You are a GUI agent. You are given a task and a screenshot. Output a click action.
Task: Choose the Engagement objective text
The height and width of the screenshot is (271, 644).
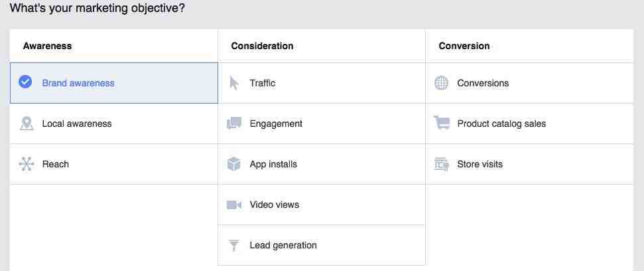pos(276,124)
